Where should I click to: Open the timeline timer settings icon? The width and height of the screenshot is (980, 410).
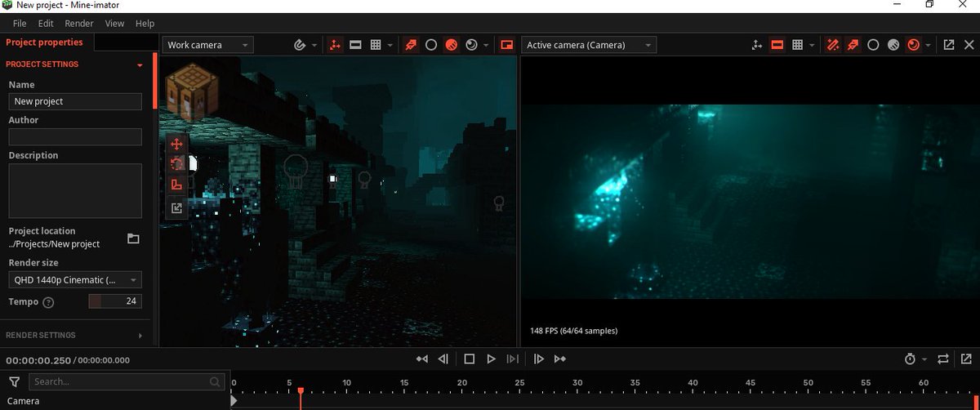(910, 359)
